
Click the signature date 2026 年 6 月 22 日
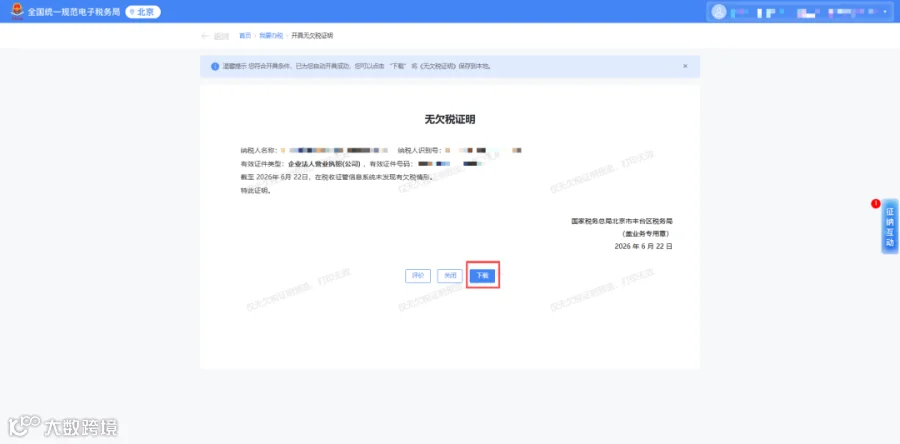643,246
